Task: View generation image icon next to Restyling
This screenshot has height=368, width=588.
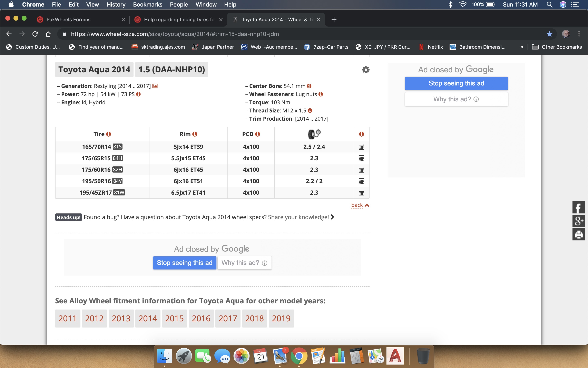Action: 155,86
